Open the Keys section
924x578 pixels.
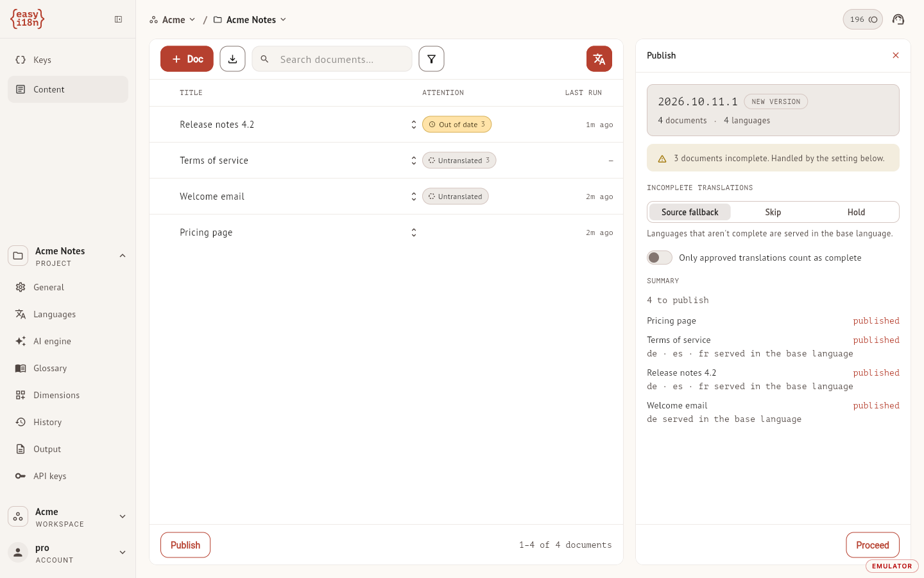(x=68, y=60)
